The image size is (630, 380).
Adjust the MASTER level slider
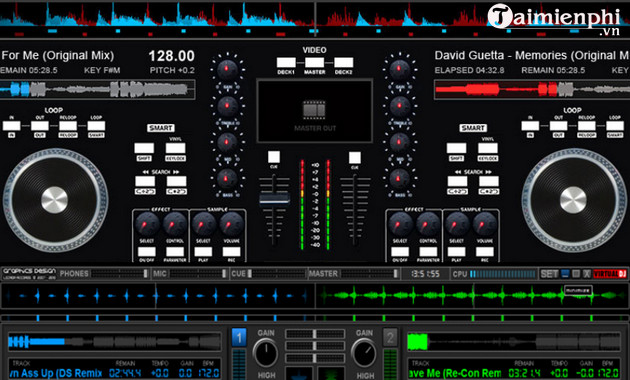pyautogui.click(x=370, y=274)
